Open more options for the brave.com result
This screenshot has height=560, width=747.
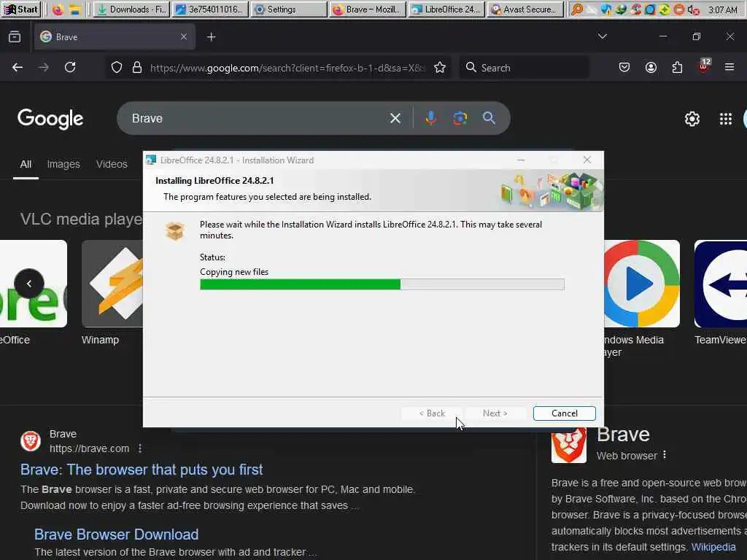pyautogui.click(x=140, y=448)
